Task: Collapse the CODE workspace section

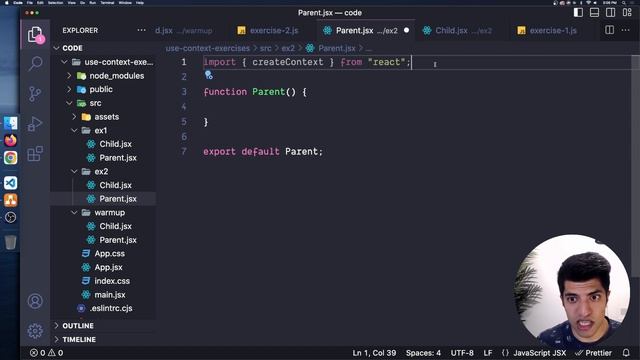Action: click(56, 48)
